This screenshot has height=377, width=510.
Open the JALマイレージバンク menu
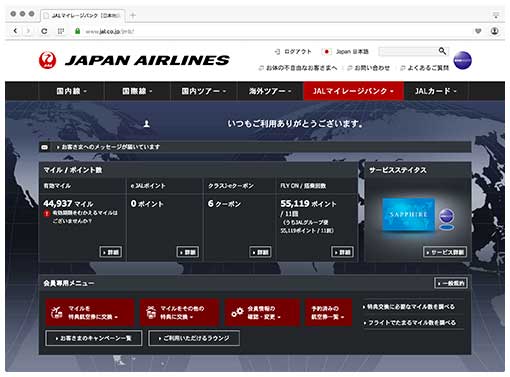click(353, 91)
